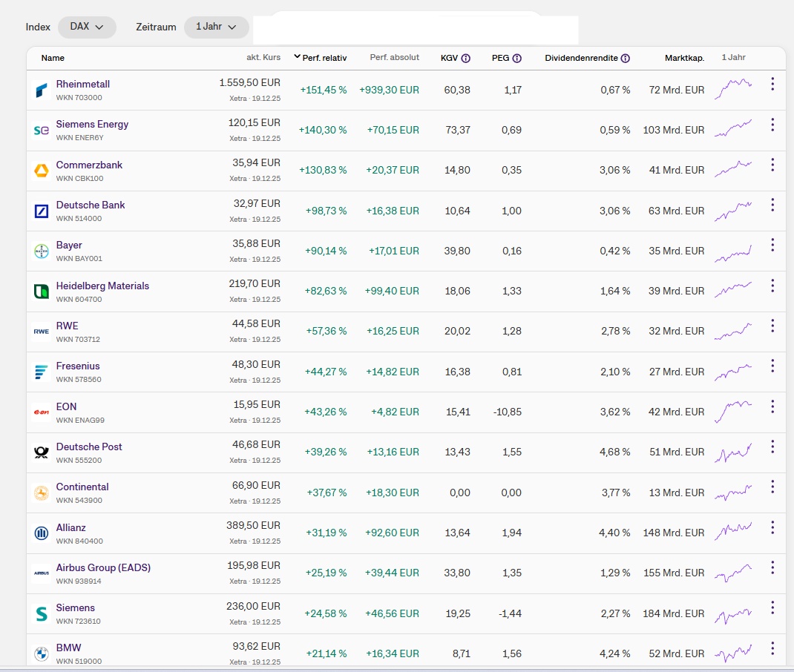Image resolution: width=794 pixels, height=672 pixels.
Task: Click the Deutsche Post horn logo
Action: coord(41,452)
